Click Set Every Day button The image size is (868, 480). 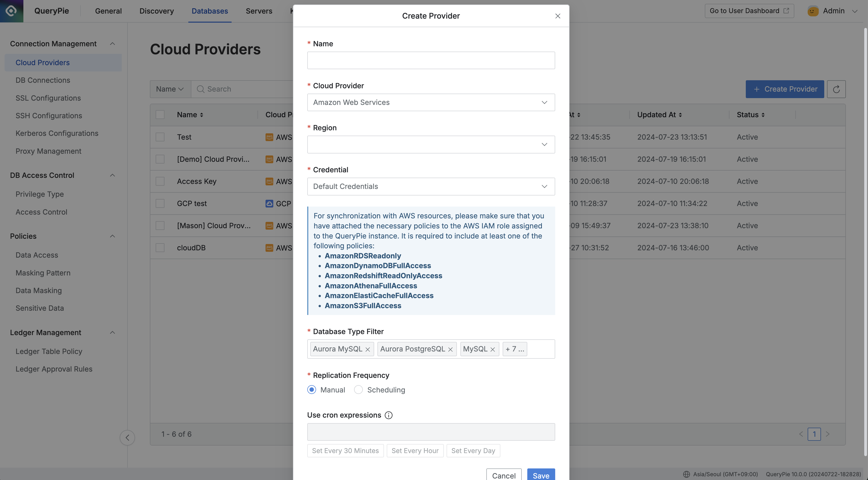pyautogui.click(x=473, y=451)
